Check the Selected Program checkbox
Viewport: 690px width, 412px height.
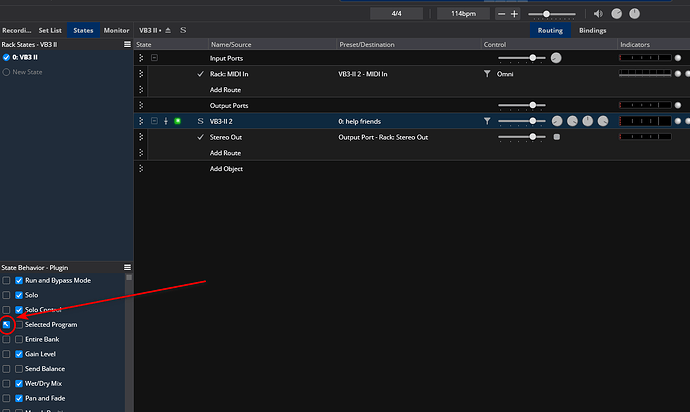(x=19, y=325)
